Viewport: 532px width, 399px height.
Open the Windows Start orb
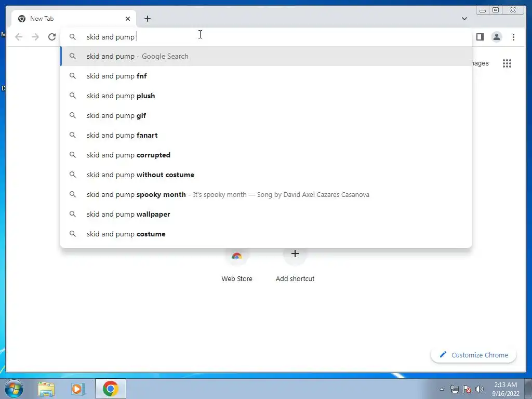tap(14, 389)
